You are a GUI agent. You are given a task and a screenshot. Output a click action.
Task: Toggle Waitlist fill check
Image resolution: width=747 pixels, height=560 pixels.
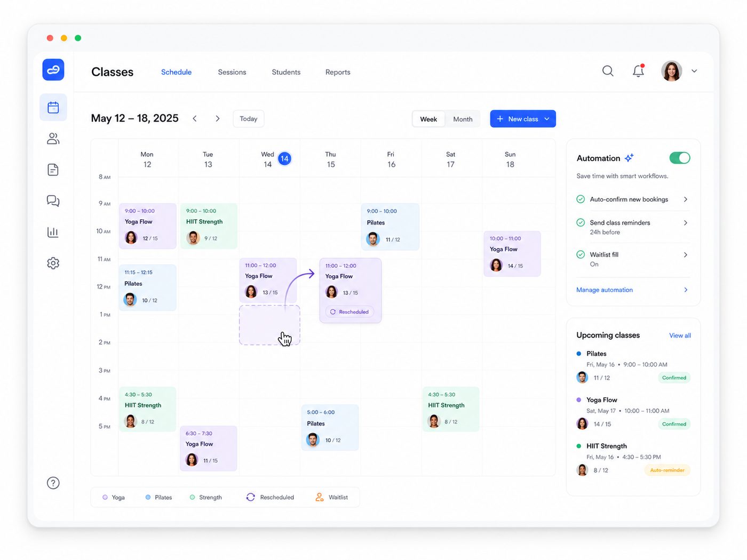581,255
